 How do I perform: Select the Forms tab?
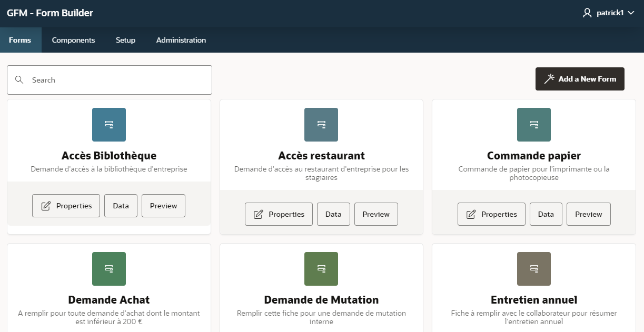[20, 40]
